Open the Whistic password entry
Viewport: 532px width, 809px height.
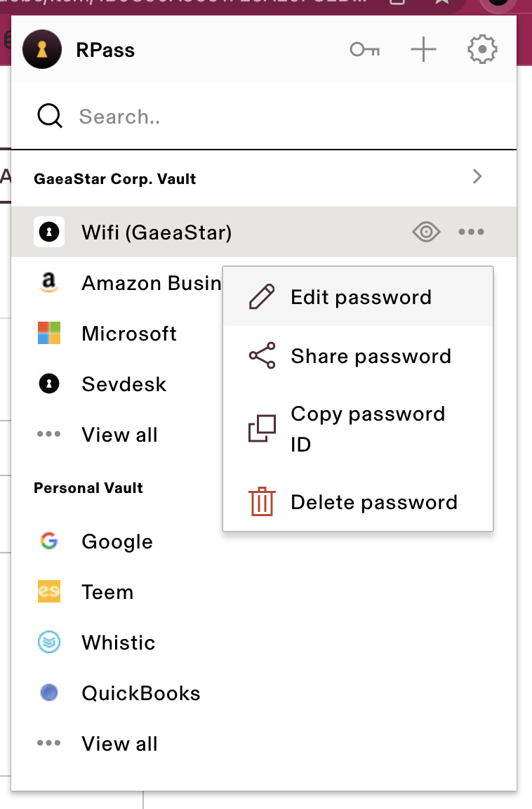point(118,643)
